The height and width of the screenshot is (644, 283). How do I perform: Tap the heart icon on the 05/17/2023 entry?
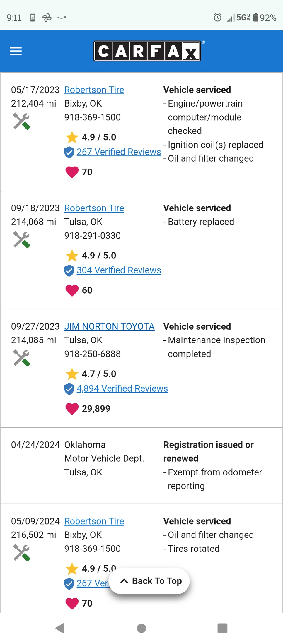coord(72,172)
